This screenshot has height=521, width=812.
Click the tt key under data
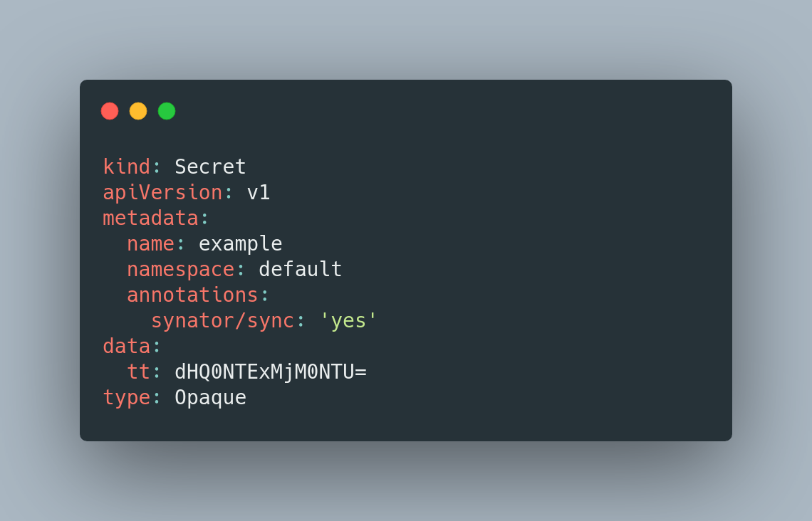[139, 372]
